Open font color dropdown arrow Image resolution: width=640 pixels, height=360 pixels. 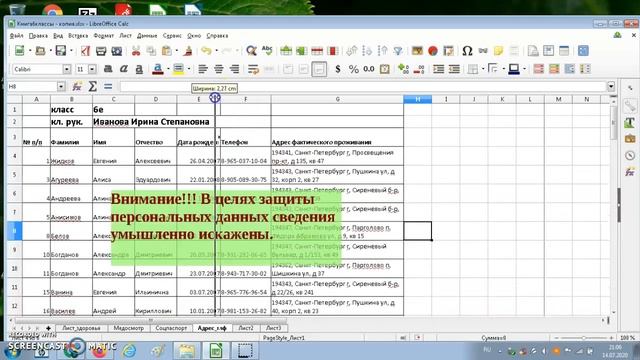tap(168, 69)
